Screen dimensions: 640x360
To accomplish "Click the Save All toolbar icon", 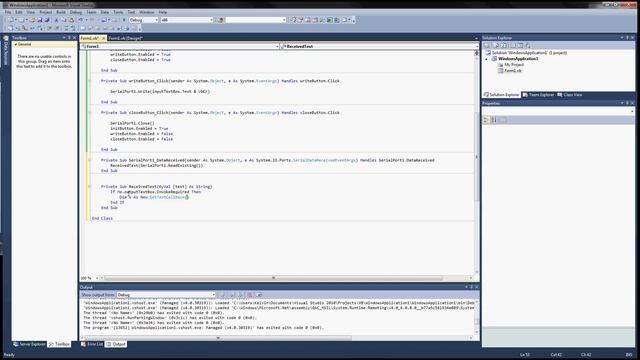I will 47,20.
